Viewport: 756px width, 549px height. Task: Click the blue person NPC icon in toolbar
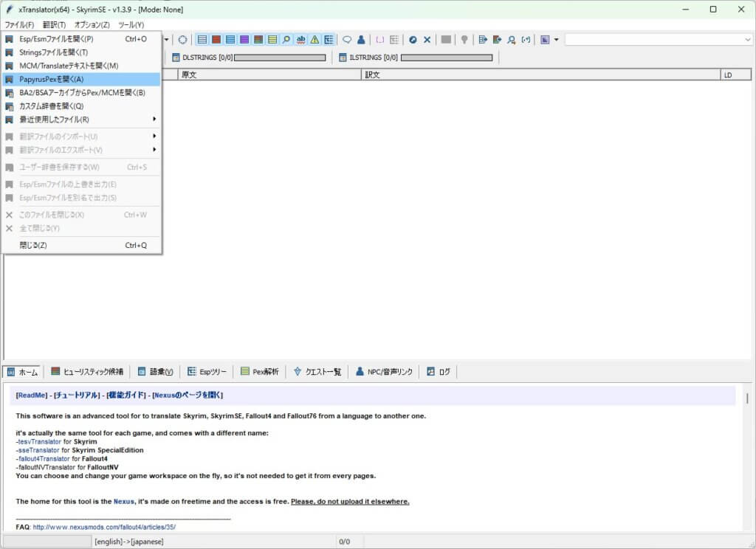point(361,40)
